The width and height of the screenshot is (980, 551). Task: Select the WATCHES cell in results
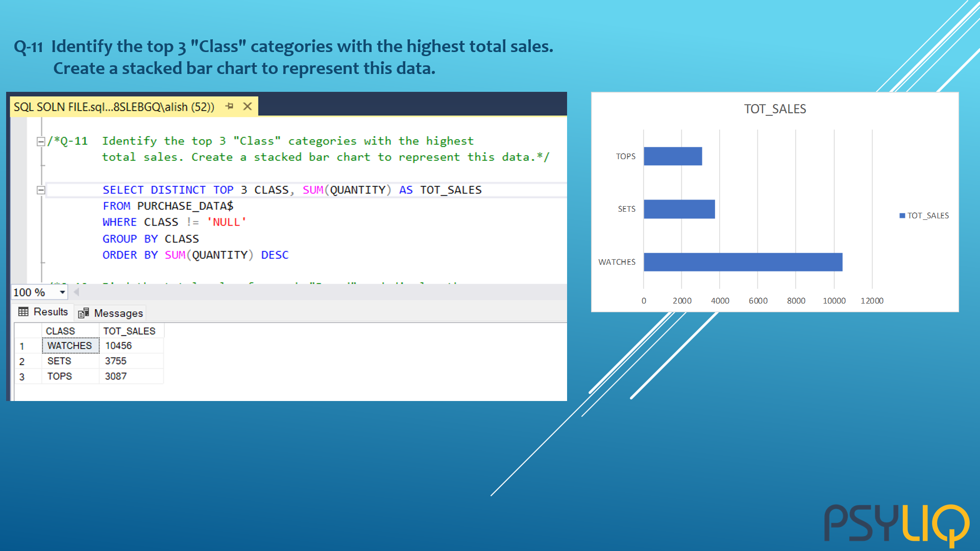[x=70, y=346]
